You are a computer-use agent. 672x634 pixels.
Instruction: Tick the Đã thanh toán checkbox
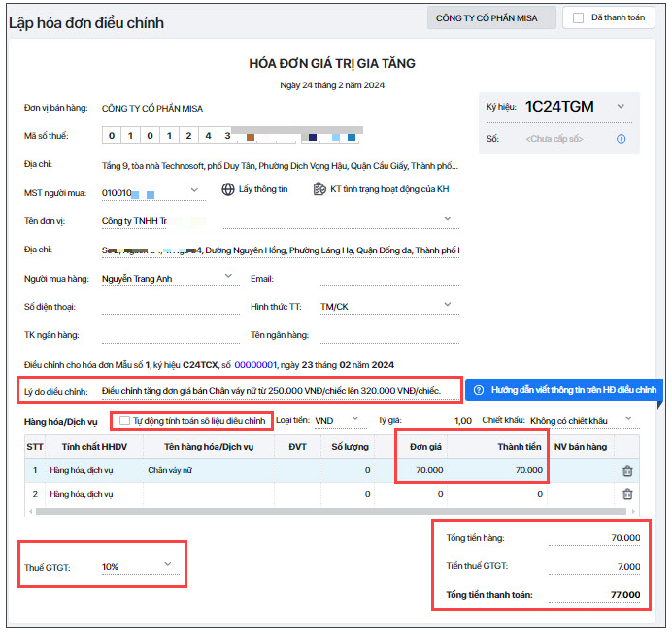coord(578,18)
